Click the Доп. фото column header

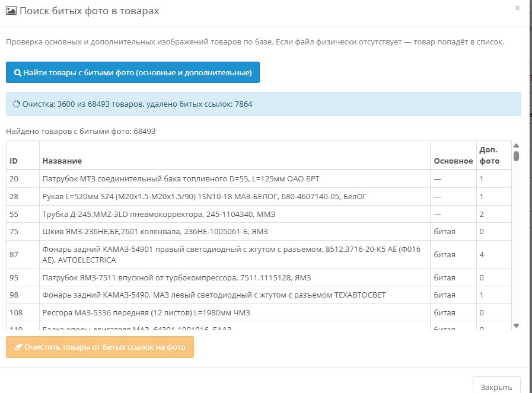coord(489,155)
